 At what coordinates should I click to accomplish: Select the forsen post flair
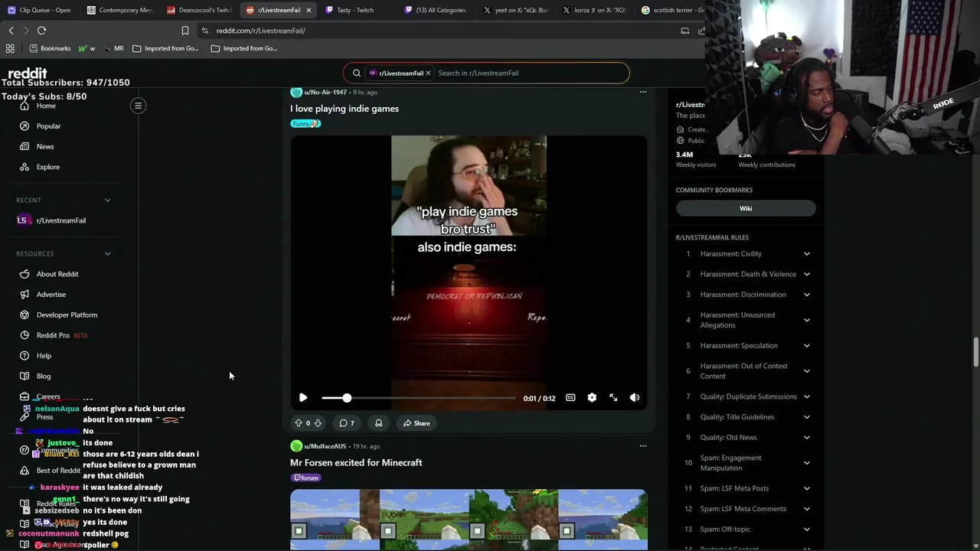(x=306, y=478)
